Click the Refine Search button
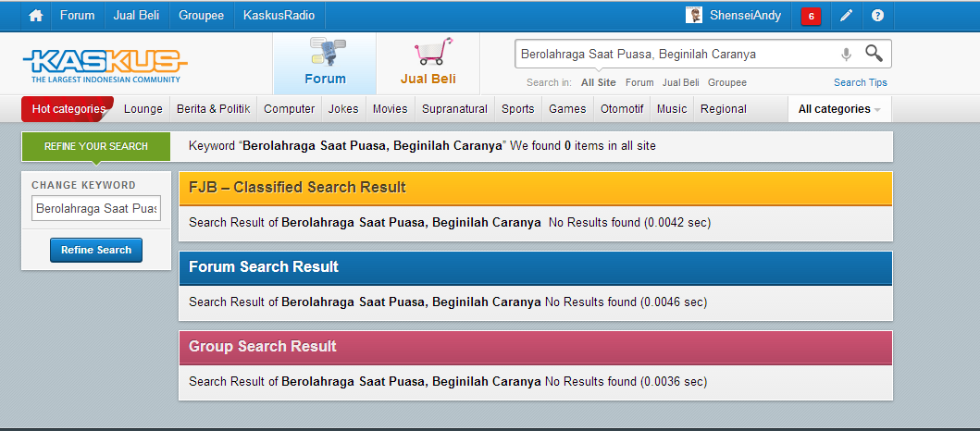980x431 pixels. click(x=96, y=250)
